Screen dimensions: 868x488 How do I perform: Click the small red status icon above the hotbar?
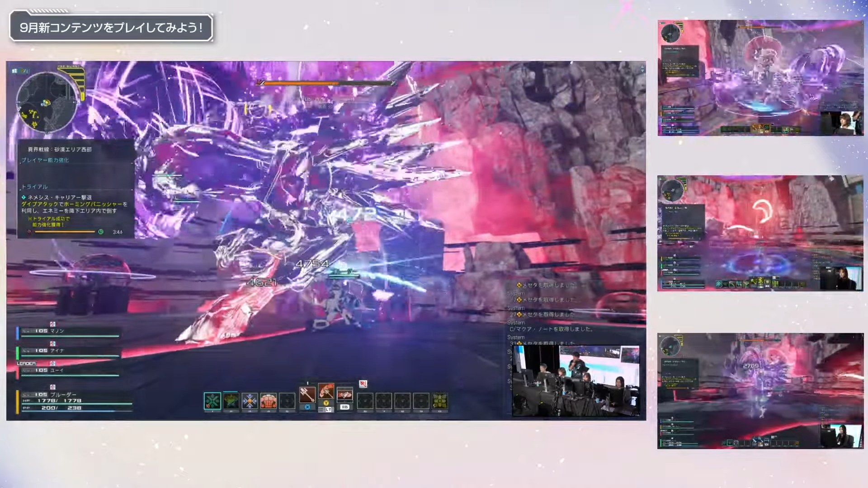[x=363, y=384]
